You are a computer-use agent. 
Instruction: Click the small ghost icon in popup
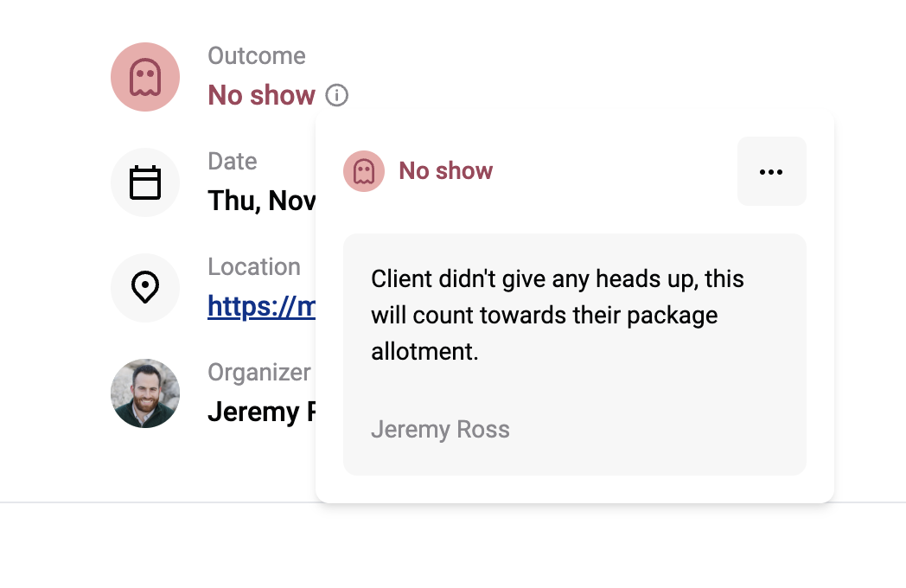coord(364,171)
